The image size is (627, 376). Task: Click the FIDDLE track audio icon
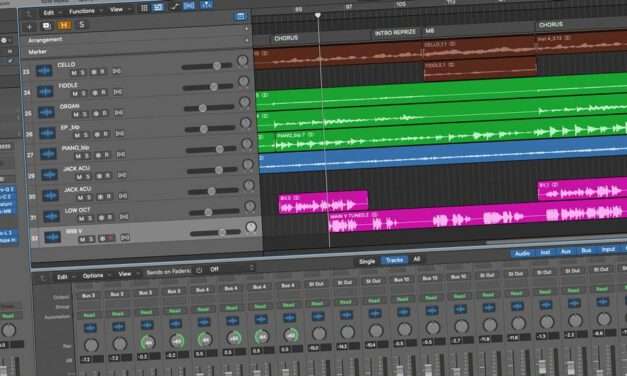tap(45, 92)
